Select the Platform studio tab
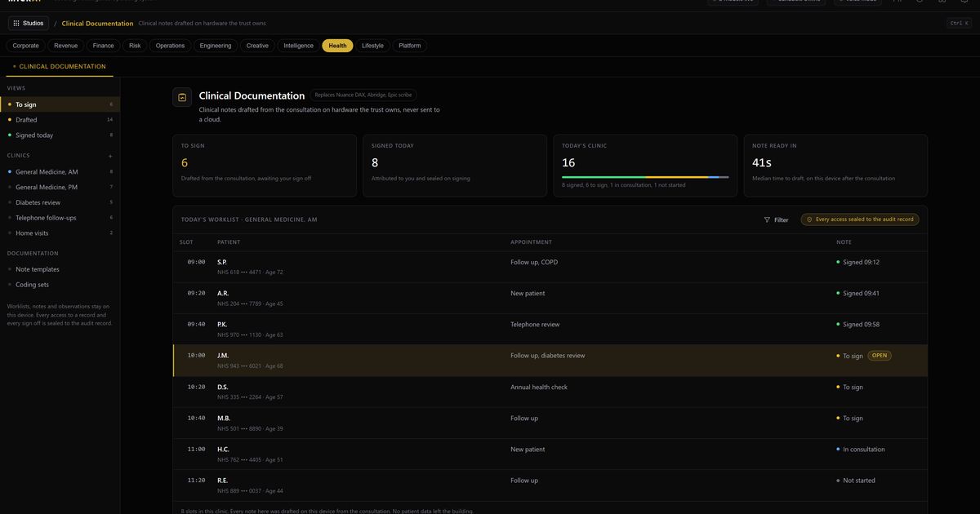The height and width of the screenshot is (514, 980). click(410, 46)
